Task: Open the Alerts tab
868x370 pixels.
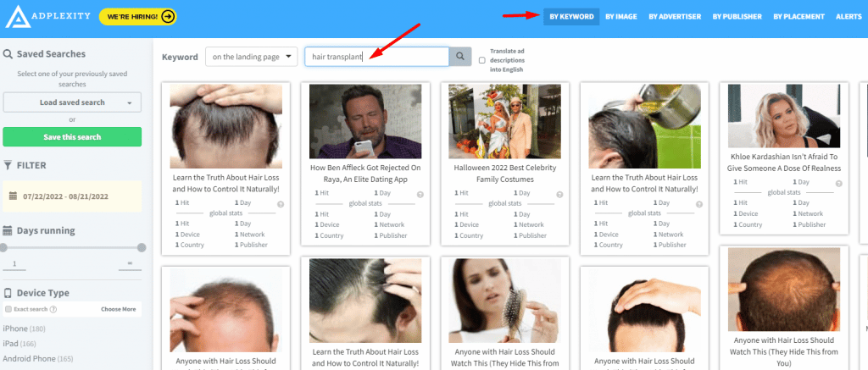Action: (848, 17)
